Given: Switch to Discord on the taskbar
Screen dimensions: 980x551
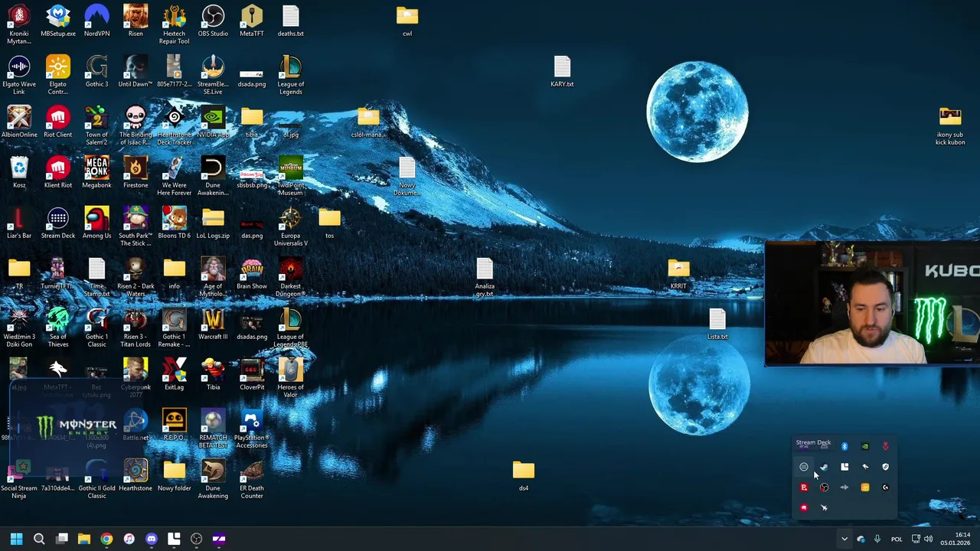Looking at the screenshot, I should (152, 539).
